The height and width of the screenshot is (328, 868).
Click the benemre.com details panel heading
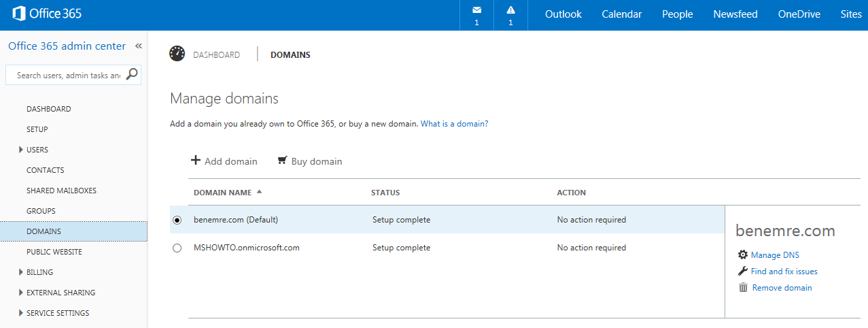(785, 231)
